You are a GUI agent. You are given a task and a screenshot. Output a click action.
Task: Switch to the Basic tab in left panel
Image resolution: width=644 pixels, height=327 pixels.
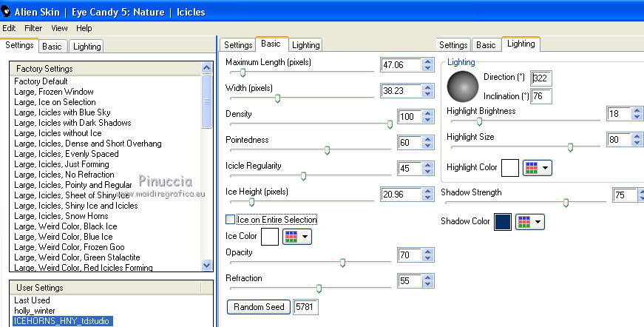pos(52,47)
